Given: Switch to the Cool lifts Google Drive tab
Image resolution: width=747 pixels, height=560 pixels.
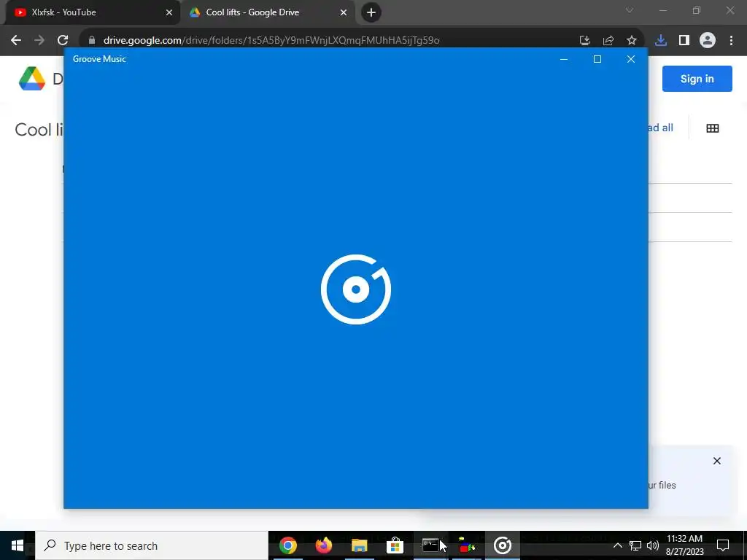Looking at the screenshot, I should point(267,12).
